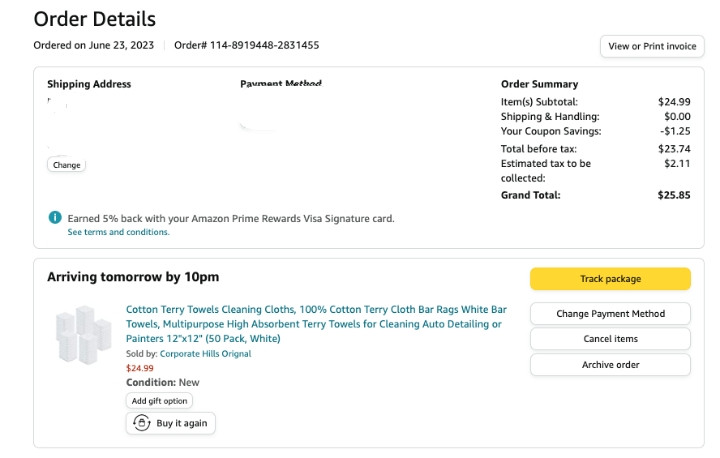
Task: Click View or Print invoice button
Action: pos(652,46)
